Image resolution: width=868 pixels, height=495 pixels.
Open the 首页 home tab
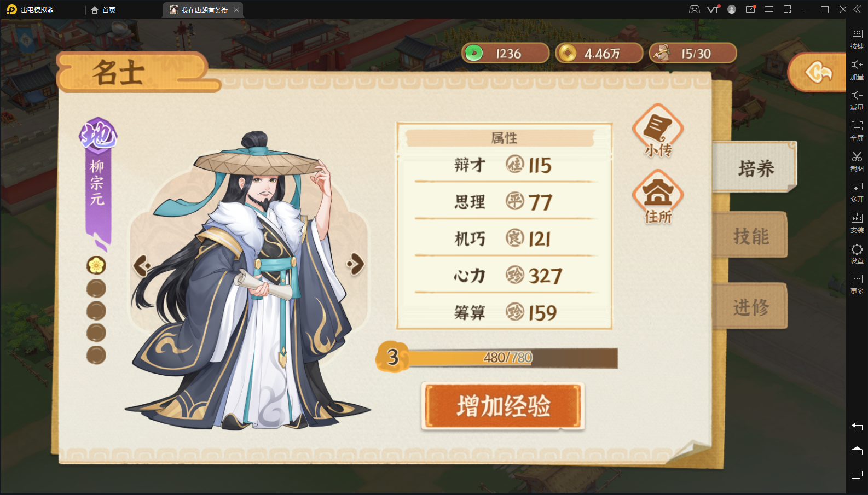(103, 10)
